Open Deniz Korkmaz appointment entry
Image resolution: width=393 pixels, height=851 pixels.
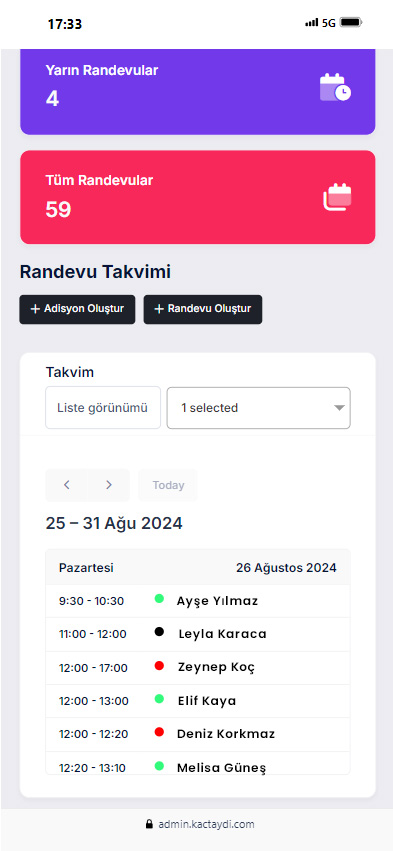tap(198, 734)
